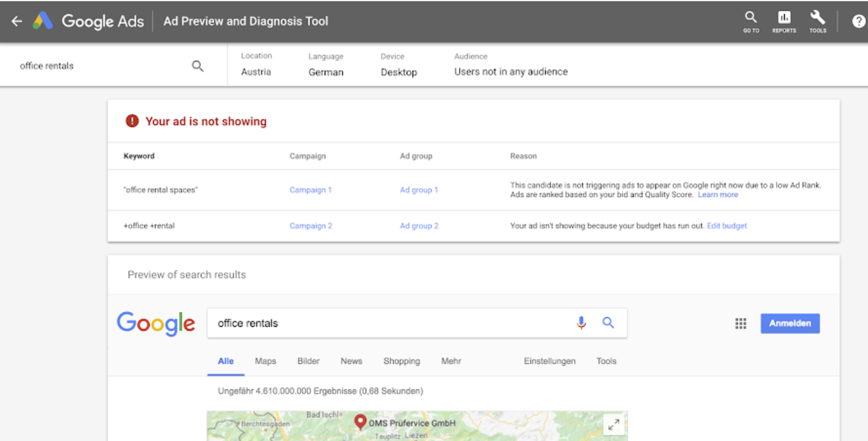Screen dimensions: 868x441
Task: Select the Shopping tab
Action: (402, 361)
